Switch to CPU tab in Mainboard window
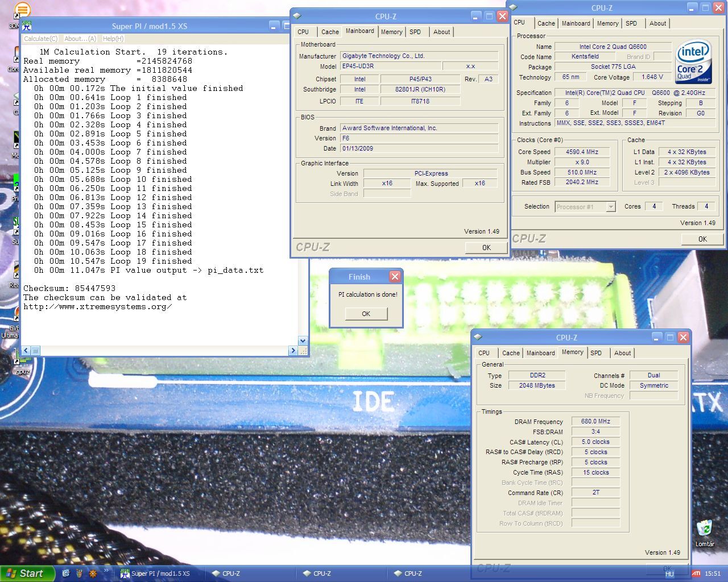The image size is (728, 582). coord(303,32)
